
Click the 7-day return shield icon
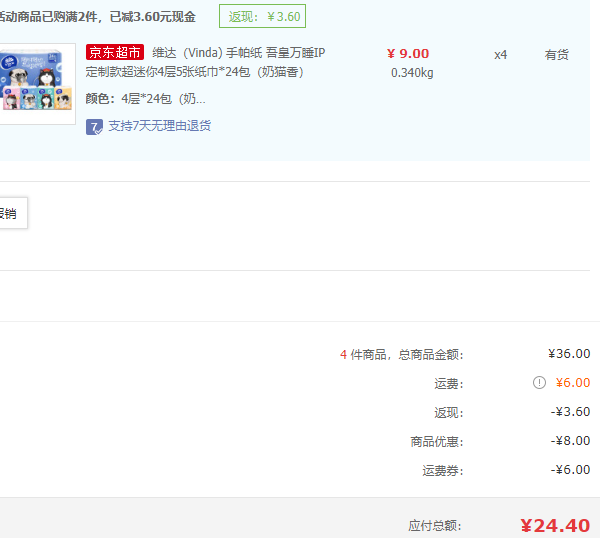pos(94,127)
